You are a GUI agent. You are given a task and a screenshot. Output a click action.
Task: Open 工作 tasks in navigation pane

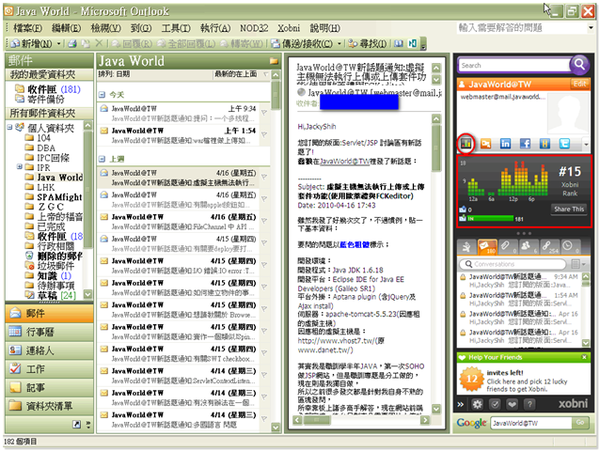(x=49, y=369)
